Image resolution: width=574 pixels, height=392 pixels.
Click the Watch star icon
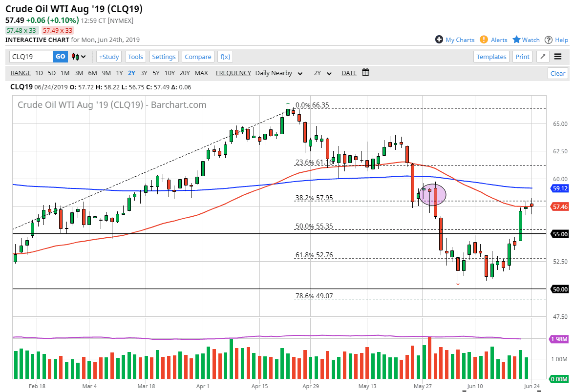point(516,40)
